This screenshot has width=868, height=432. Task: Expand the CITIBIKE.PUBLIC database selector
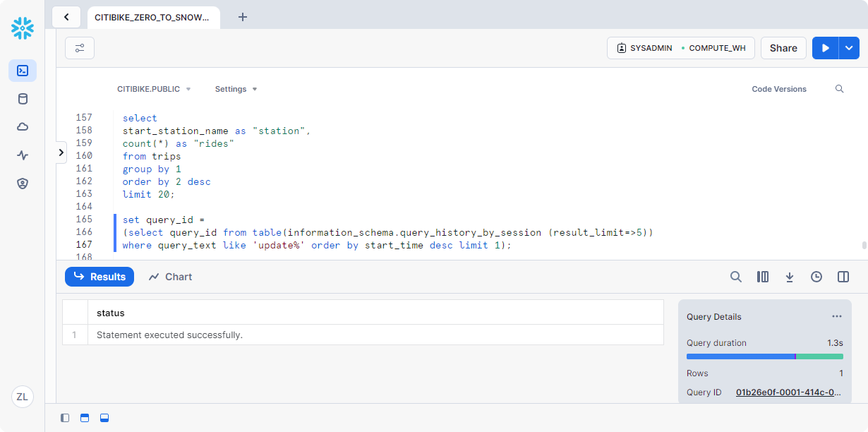coord(153,89)
